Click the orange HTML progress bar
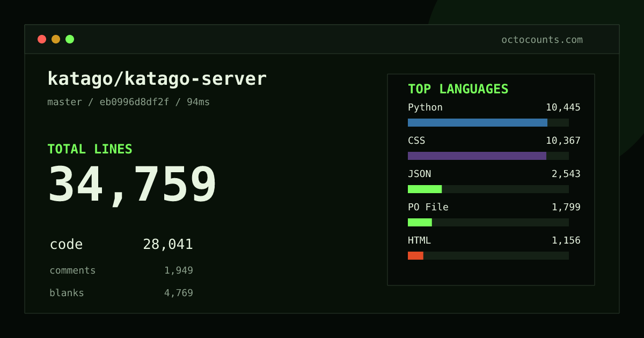 pyautogui.click(x=415, y=255)
